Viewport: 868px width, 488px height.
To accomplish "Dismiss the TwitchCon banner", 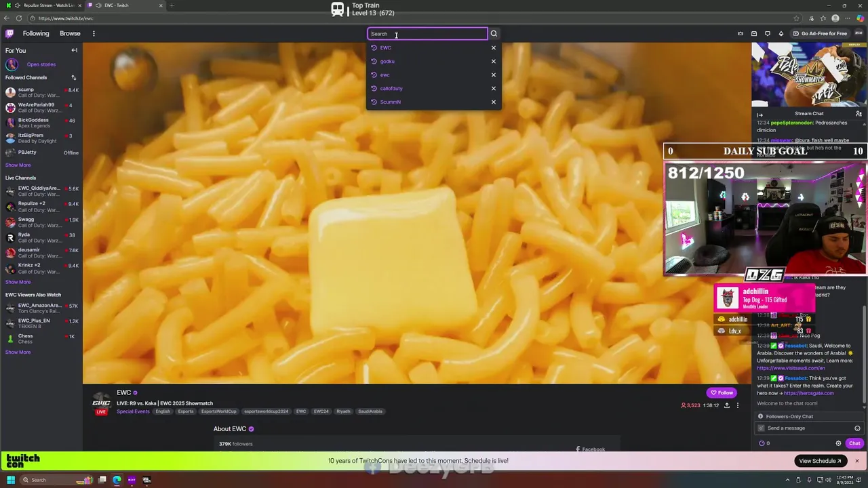I will [857, 461].
